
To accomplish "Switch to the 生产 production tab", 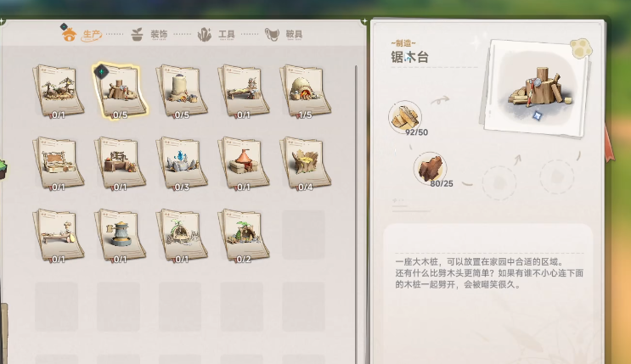I will click(82, 35).
